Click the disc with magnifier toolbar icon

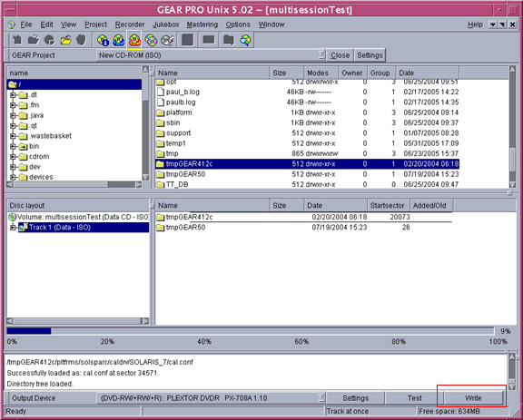246,40
